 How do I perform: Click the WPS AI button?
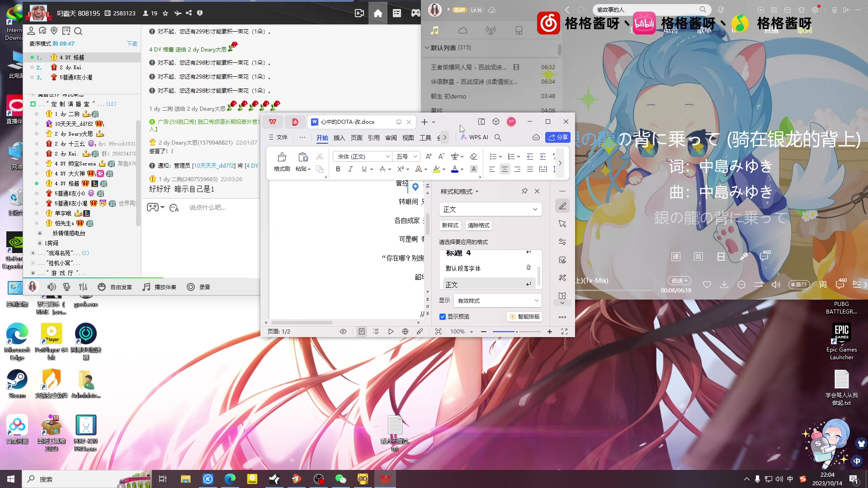(474, 137)
